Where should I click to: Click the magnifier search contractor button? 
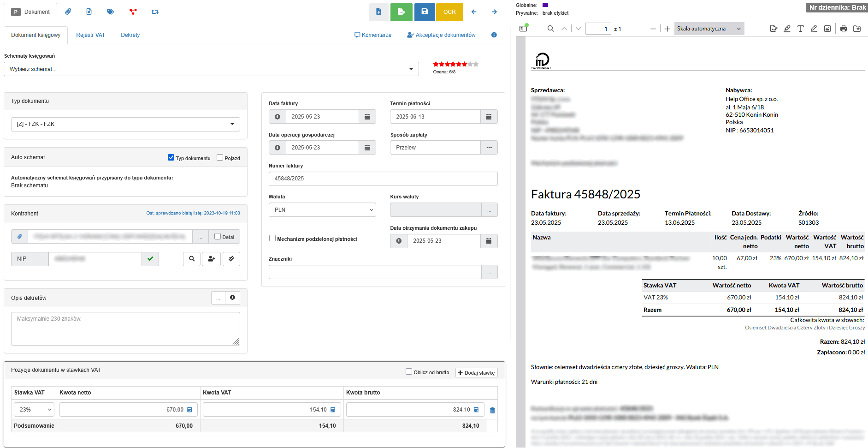(192, 259)
